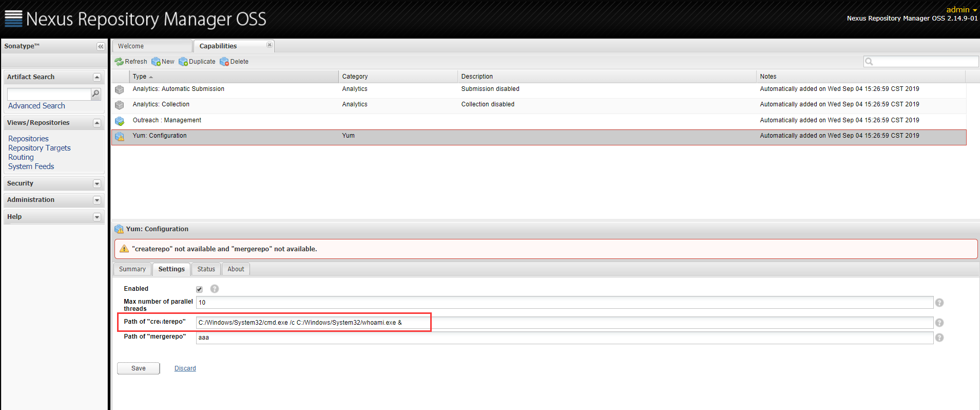Screen dimensions: 980x410
Task: Click the Path of mergerepo input field
Action: click(564, 338)
